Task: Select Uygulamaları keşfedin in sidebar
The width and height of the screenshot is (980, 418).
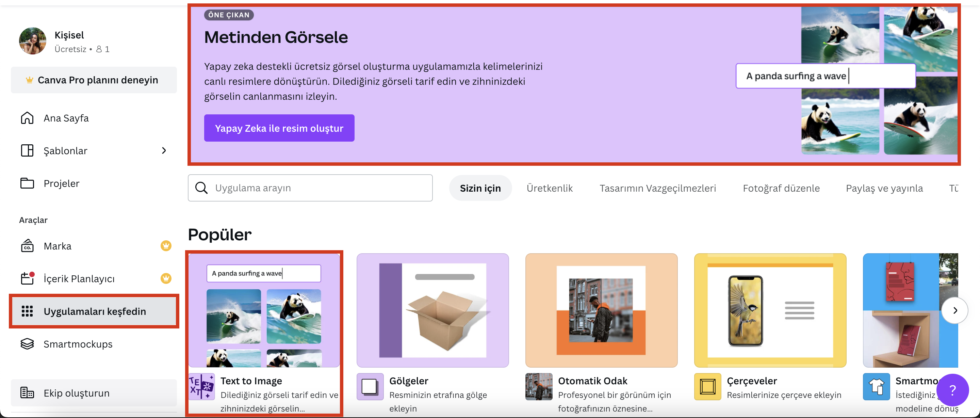Action: pos(94,311)
